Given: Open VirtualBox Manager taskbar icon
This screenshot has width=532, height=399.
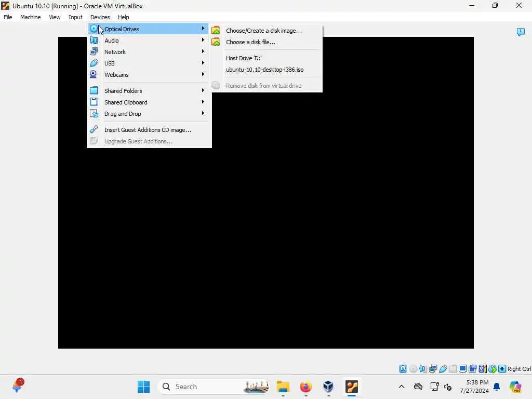Looking at the screenshot, I should coord(328,387).
